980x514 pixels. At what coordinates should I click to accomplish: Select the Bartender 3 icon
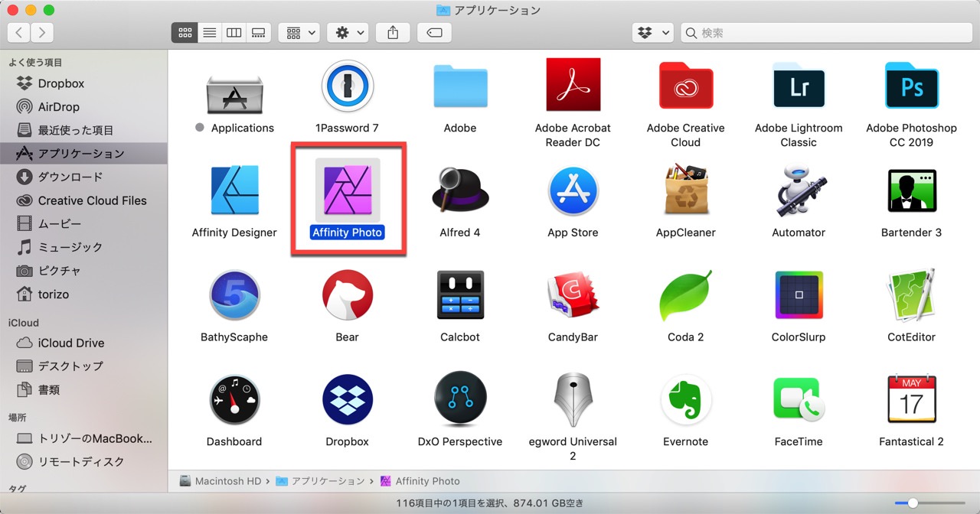(x=911, y=190)
